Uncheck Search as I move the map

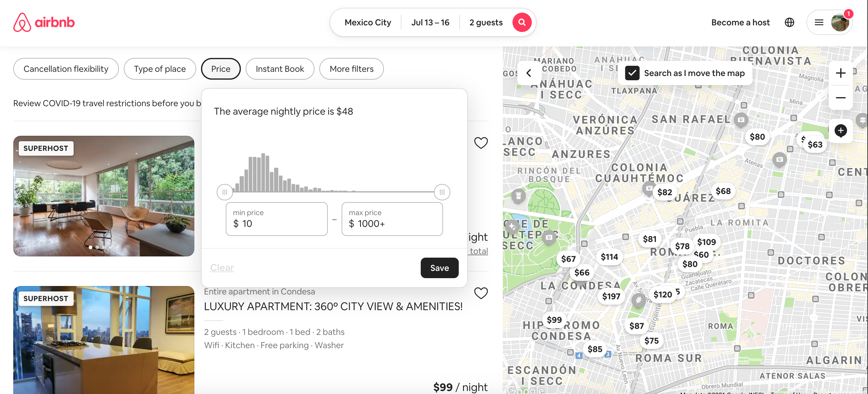pyautogui.click(x=632, y=73)
